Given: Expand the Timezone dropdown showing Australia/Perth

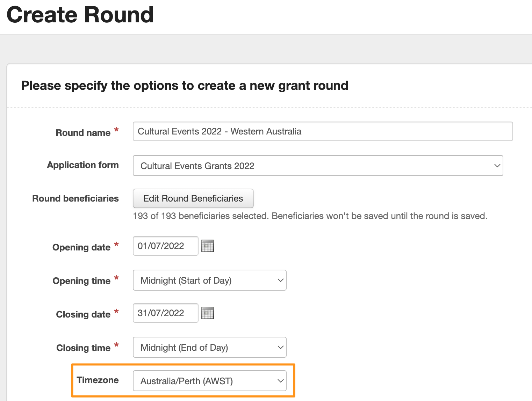Looking at the screenshot, I should [209, 381].
